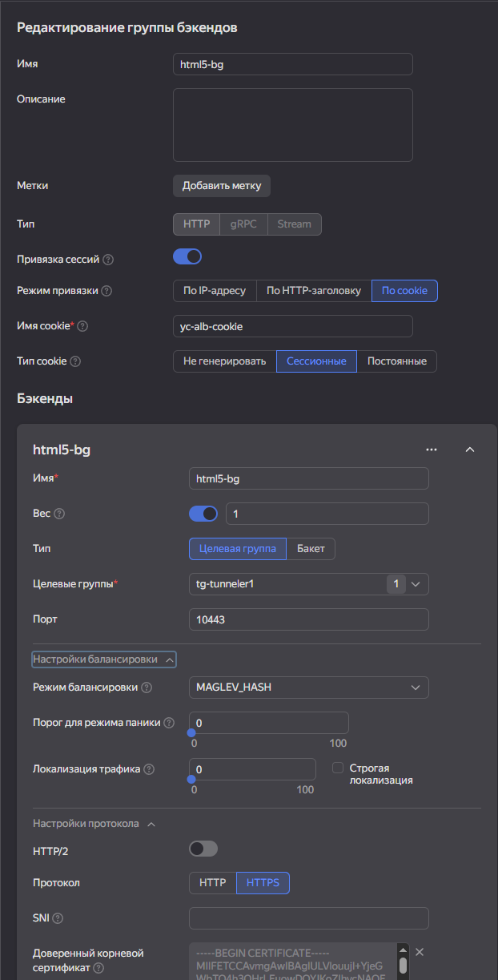The image size is (498, 980).
Task: Disable the Привязка сессий toggle
Action: [187, 257]
